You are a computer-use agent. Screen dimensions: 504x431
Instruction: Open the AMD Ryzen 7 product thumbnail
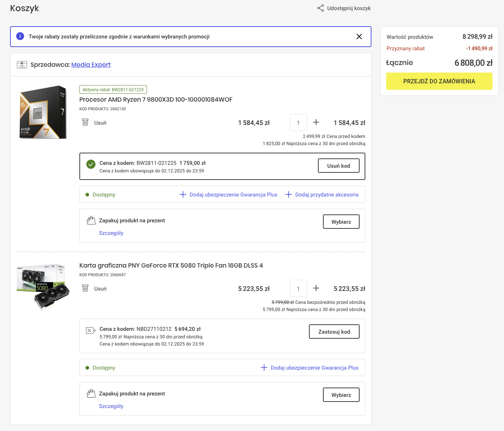43,112
